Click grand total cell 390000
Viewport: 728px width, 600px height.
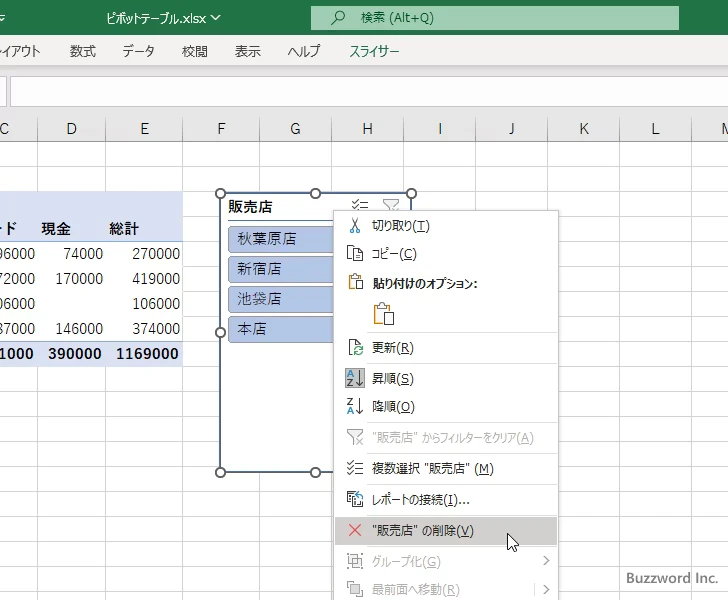[72, 354]
